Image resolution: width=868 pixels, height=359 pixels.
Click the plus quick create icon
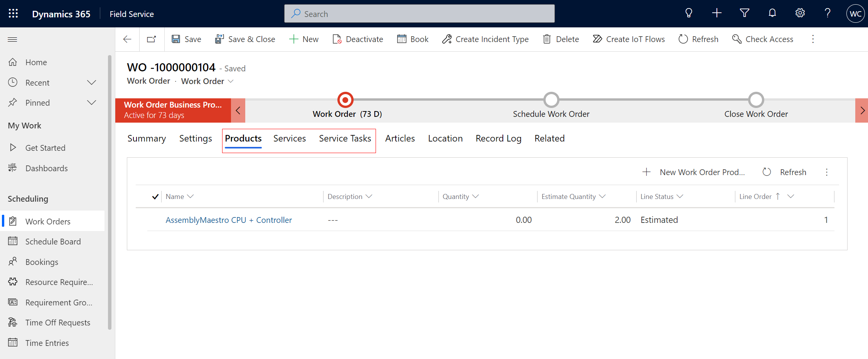click(x=716, y=13)
